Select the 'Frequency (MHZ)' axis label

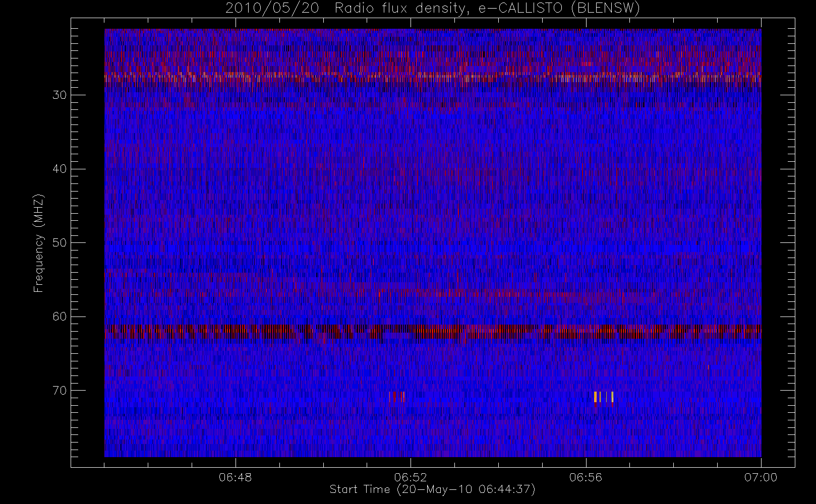pos(39,243)
